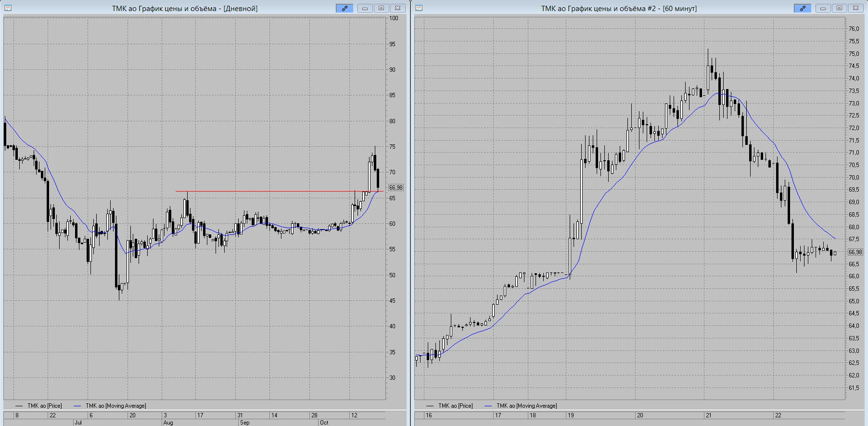Select the Дневной chart window title bar text

click(x=185, y=9)
